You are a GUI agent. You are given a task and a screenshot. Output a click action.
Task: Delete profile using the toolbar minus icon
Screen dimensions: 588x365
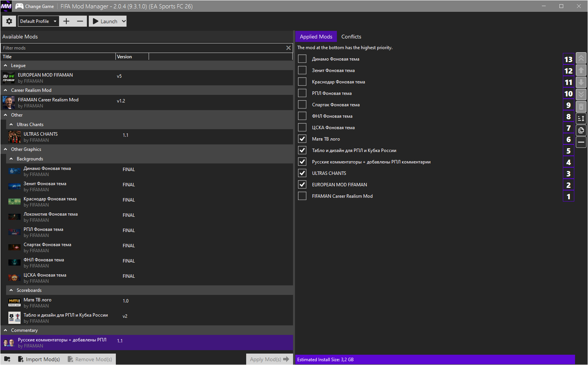click(x=80, y=21)
